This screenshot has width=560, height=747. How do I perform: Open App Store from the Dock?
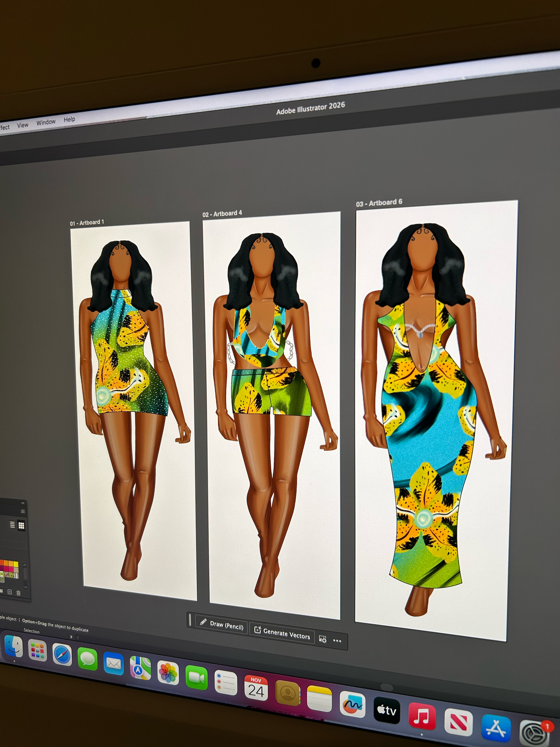[x=496, y=729]
